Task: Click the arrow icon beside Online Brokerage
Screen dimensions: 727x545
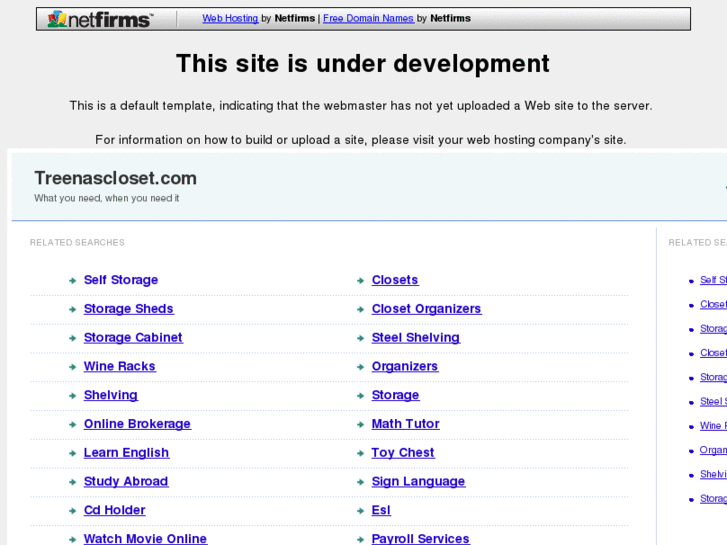Action: tap(72, 424)
